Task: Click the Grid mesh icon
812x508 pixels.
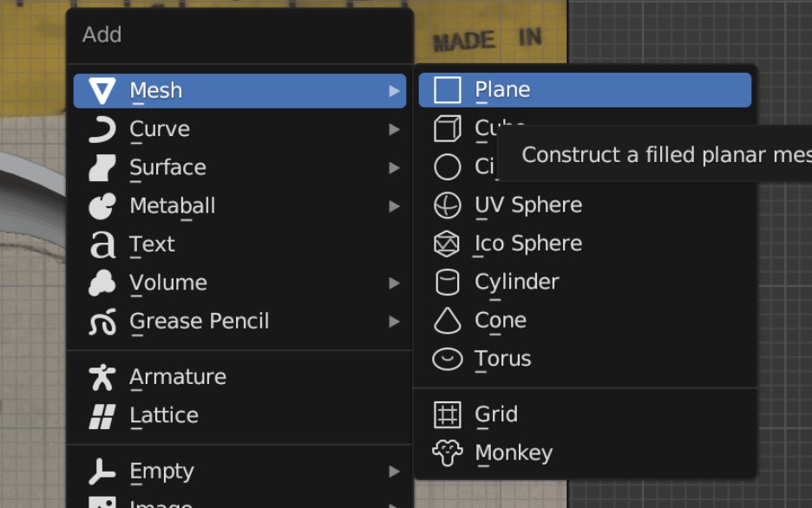Action: click(447, 414)
